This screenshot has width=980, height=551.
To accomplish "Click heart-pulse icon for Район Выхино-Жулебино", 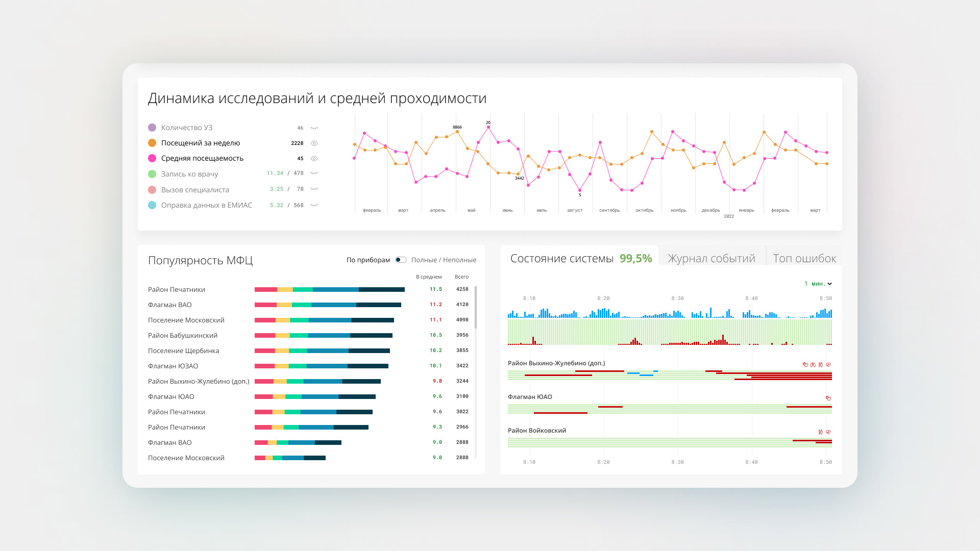I will (x=828, y=365).
